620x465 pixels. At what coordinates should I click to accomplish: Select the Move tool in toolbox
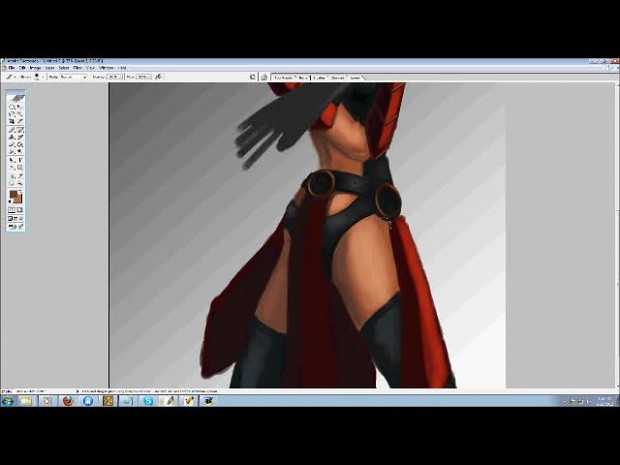(20, 107)
